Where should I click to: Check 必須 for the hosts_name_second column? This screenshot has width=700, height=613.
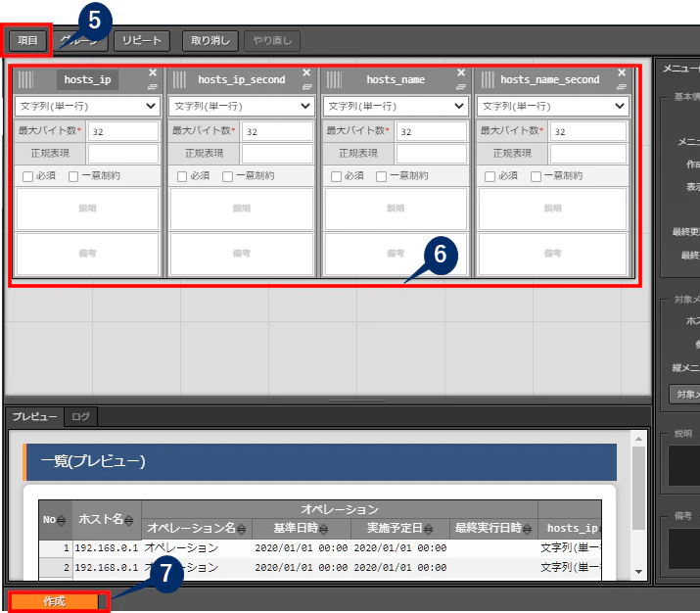click(490, 176)
